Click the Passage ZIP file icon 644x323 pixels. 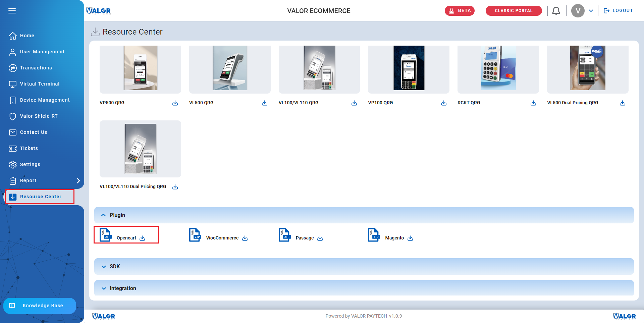(x=284, y=235)
